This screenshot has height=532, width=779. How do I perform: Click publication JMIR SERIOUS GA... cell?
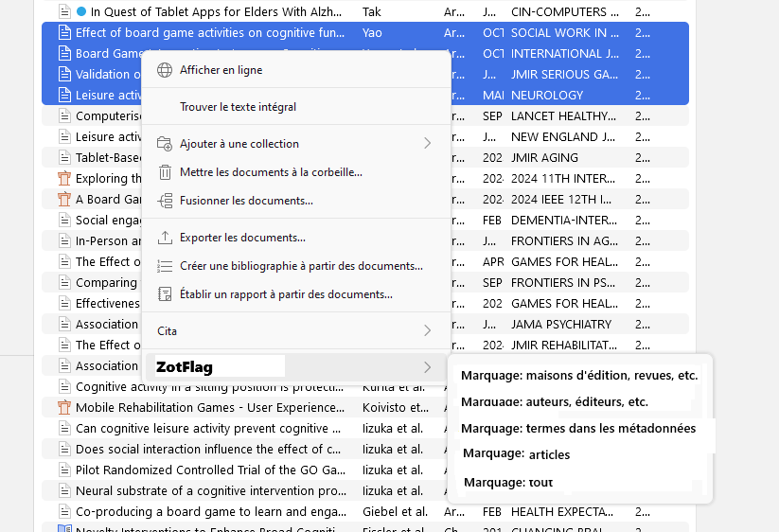564,75
